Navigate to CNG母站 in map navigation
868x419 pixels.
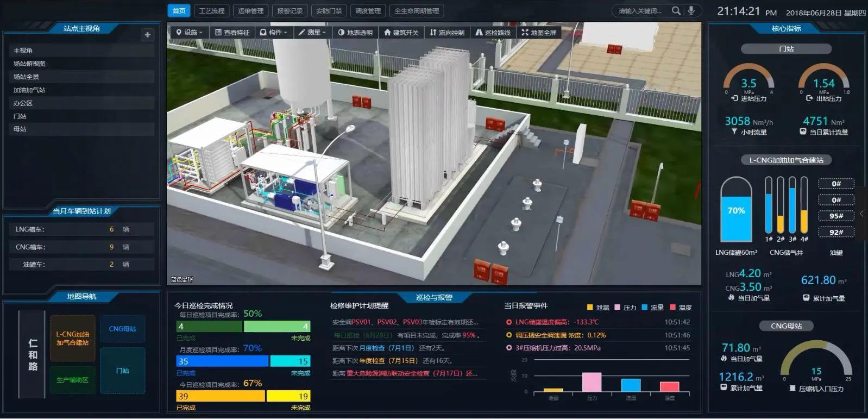(x=122, y=329)
